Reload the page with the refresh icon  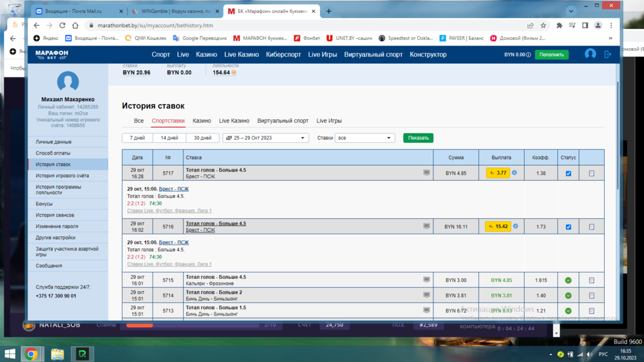pyautogui.click(x=62, y=26)
